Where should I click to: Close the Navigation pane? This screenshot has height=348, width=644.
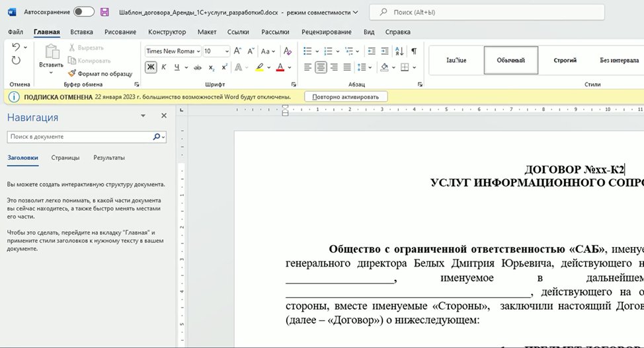pyautogui.click(x=164, y=116)
